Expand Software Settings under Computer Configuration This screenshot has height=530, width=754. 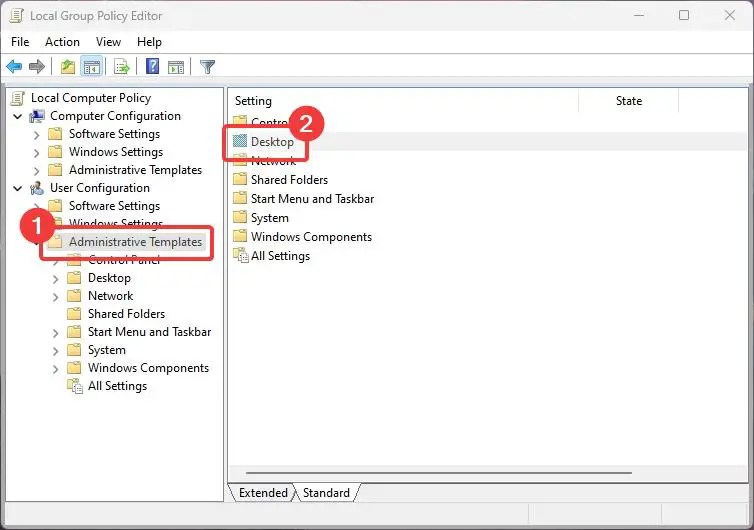(37, 135)
